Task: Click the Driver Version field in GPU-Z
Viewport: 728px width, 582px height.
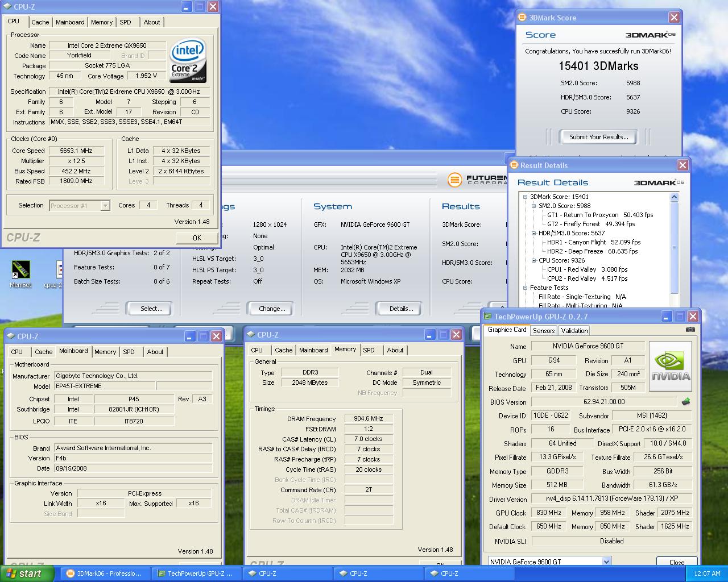Action: (x=611, y=499)
